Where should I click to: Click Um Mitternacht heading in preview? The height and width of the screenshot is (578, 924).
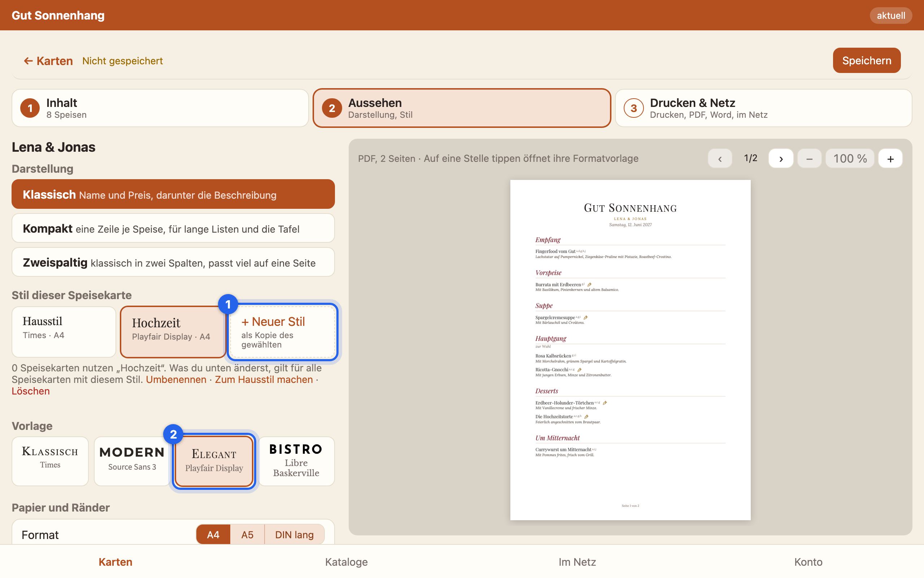click(x=557, y=438)
